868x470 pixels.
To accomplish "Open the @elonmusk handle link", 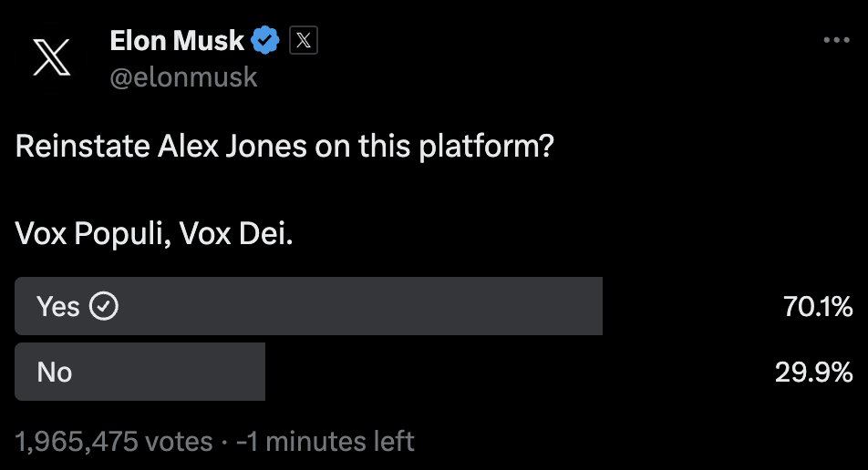I will click(183, 77).
